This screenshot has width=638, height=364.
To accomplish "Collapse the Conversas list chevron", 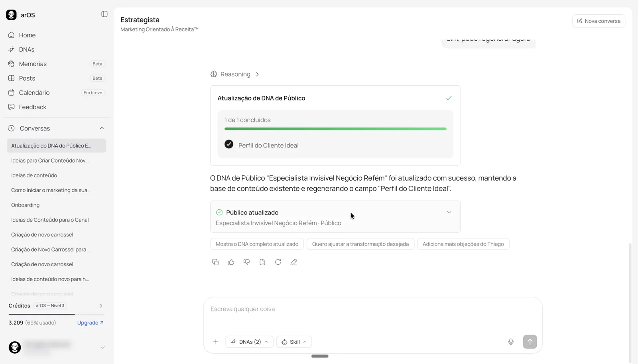I will coord(102,128).
